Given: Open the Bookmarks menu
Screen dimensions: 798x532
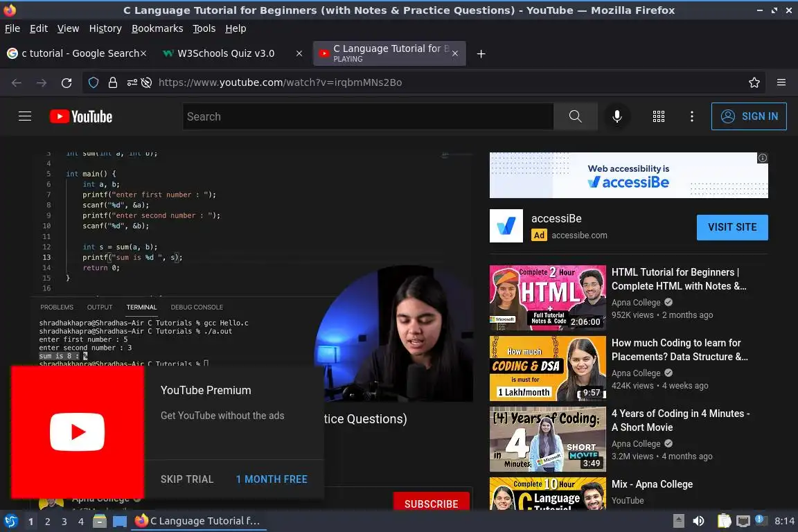Looking at the screenshot, I should (x=157, y=28).
